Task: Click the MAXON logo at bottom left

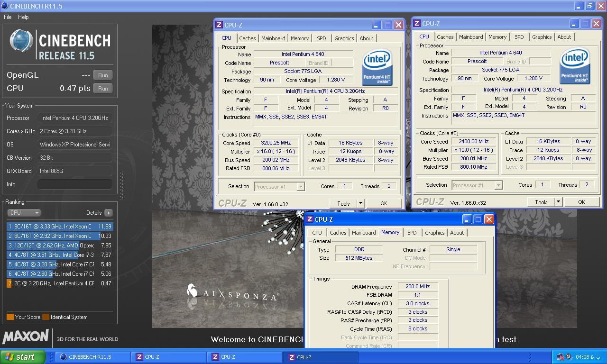Action: [26, 337]
